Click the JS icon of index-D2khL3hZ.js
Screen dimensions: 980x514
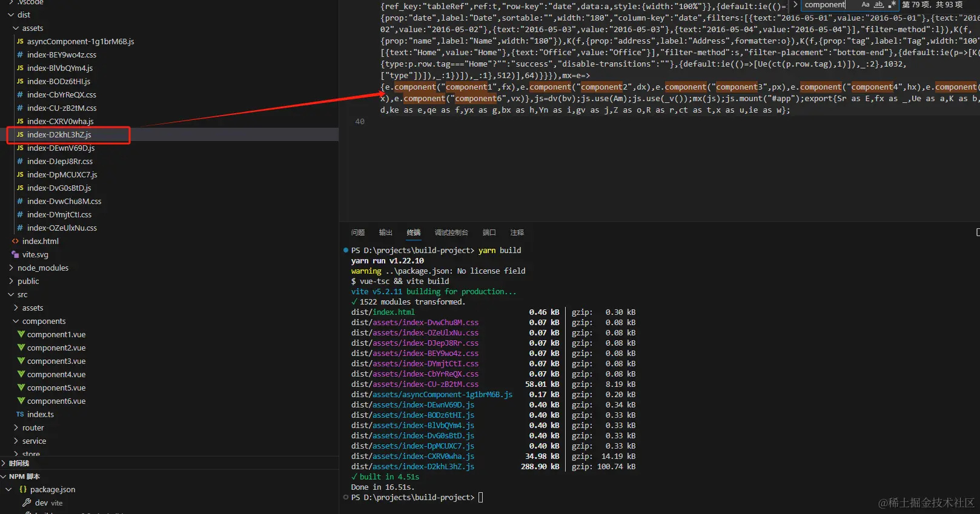21,134
